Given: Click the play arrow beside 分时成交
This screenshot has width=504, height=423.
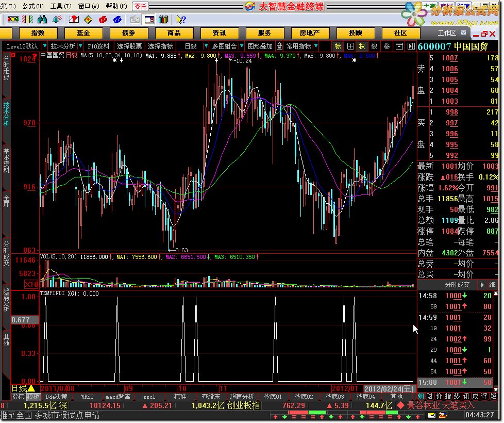Looking at the screenshot, I should click(x=482, y=285).
